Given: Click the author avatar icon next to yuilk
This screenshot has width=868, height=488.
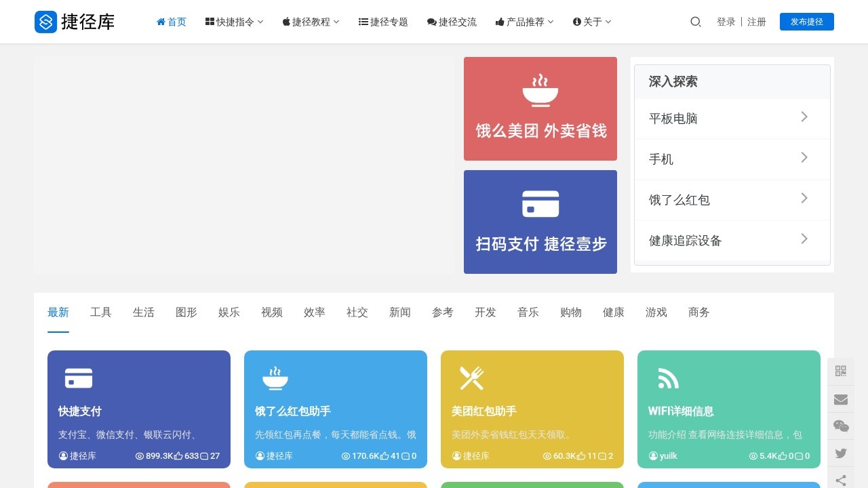Looking at the screenshot, I should click(653, 456).
